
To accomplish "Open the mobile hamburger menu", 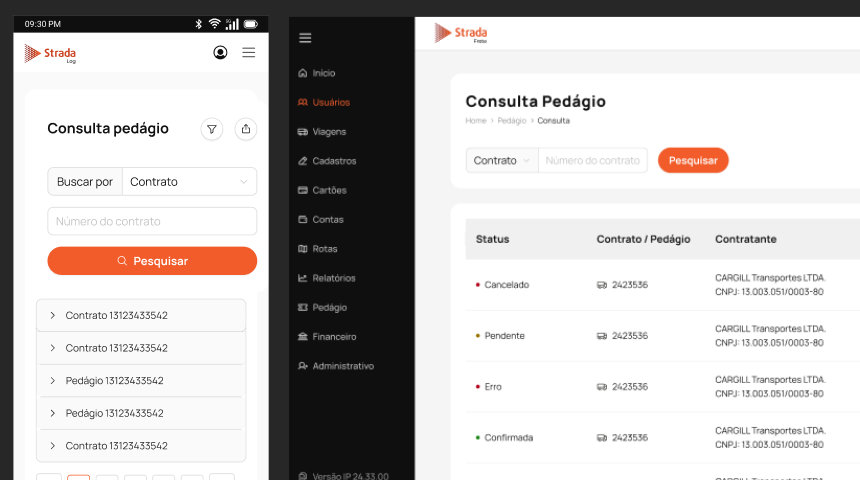I will click(x=248, y=52).
